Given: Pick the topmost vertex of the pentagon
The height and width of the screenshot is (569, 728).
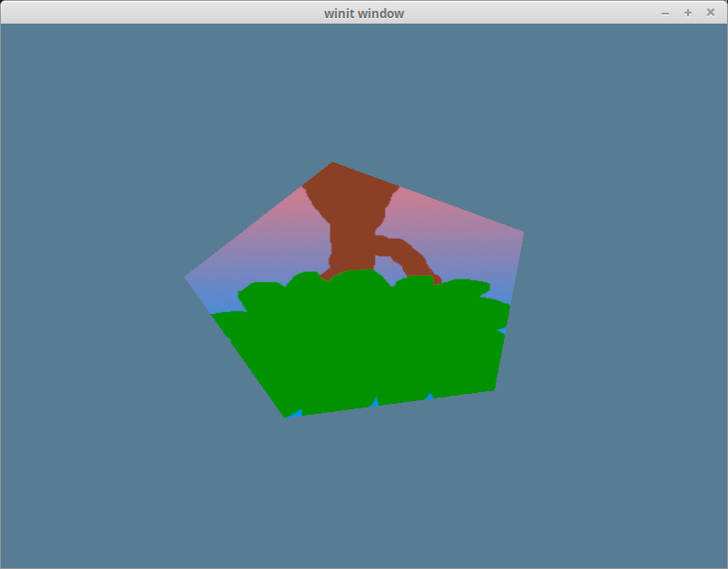Looking at the screenshot, I should point(332,163).
